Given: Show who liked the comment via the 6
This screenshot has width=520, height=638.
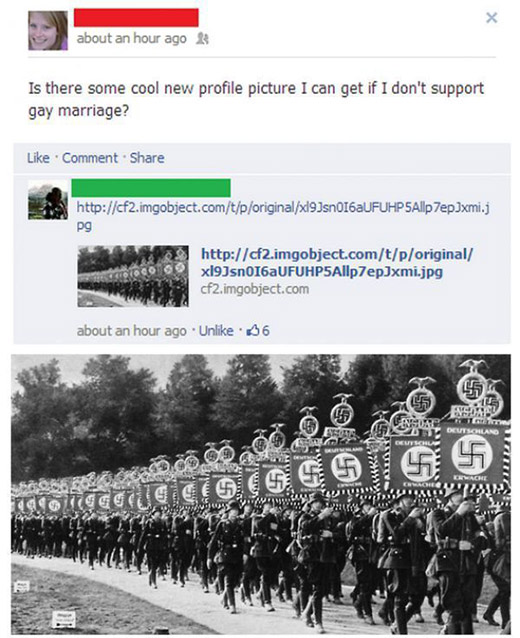Looking at the screenshot, I should coord(265,330).
